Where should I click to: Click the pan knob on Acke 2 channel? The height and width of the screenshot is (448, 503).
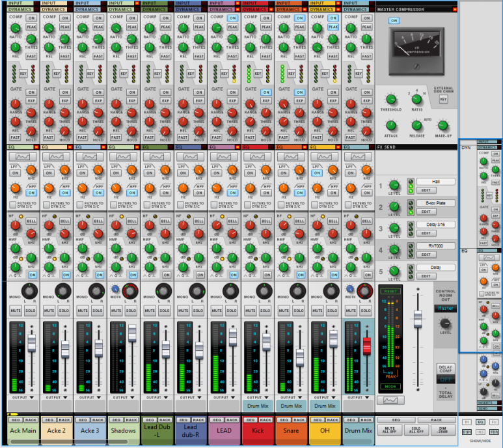[x=64, y=291]
